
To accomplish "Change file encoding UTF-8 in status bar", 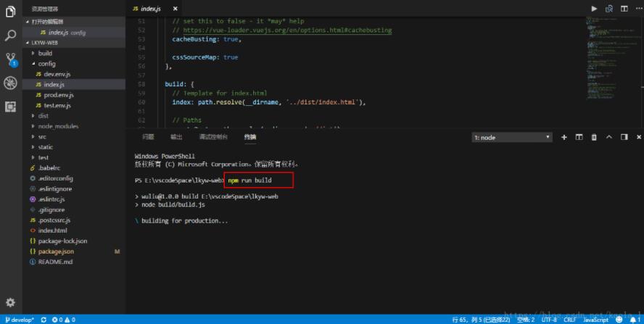I will 549,320.
